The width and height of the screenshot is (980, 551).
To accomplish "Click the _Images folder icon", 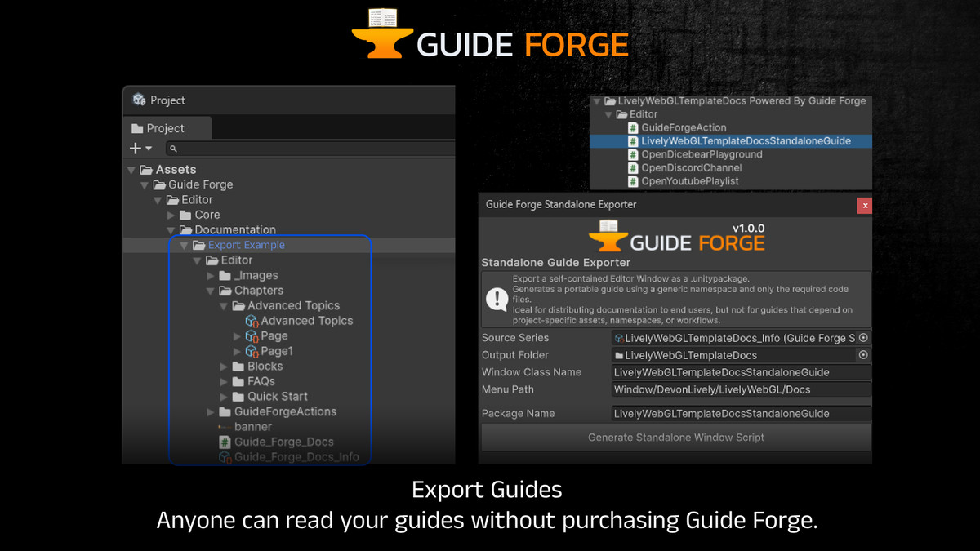I will click(225, 276).
